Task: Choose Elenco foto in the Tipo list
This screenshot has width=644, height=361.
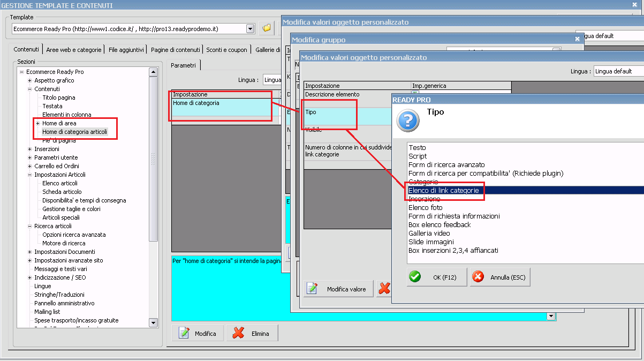Action: point(426,207)
